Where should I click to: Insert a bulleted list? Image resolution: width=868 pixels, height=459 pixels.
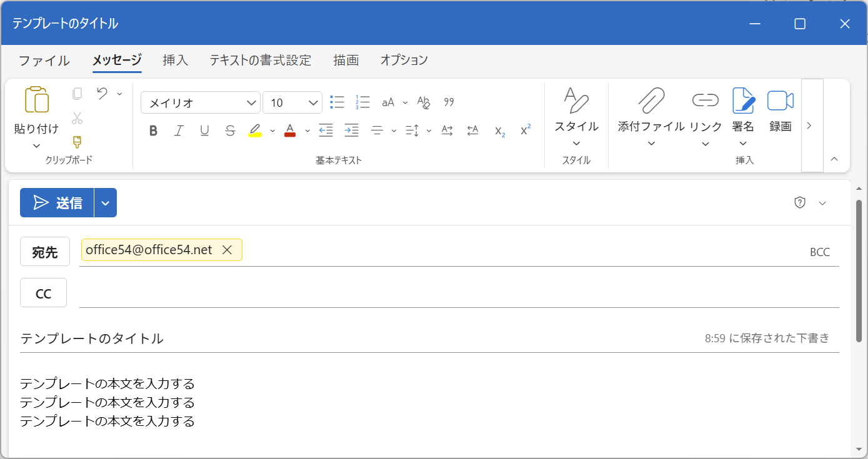tap(336, 102)
